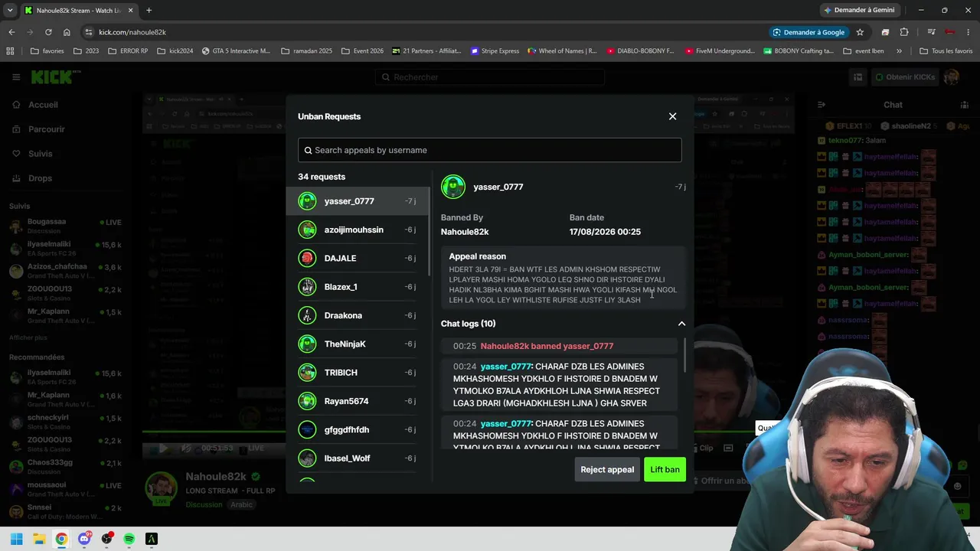Image resolution: width=980 pixels, height=551 pixels.
Task: Reload the current page
Action: pyautogui.click(x=48, y=32)
